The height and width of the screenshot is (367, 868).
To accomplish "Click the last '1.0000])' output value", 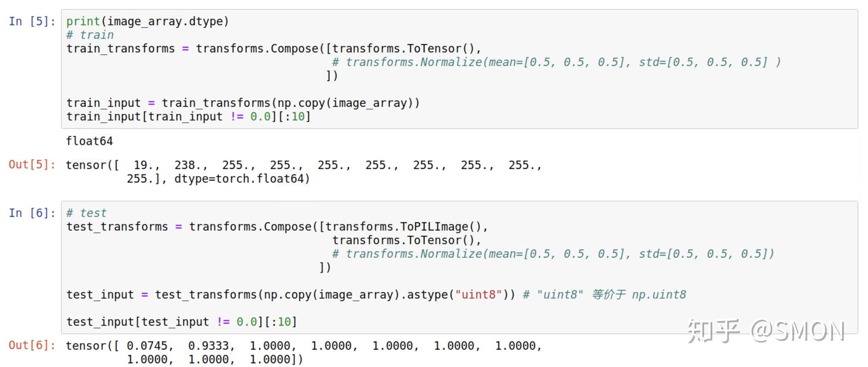I will (x=277, y=359).
